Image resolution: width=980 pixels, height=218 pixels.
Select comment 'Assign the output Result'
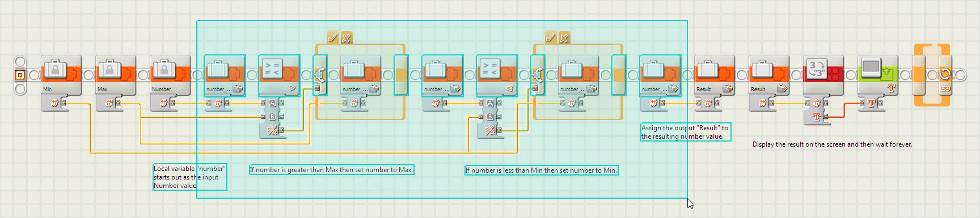point(685,132)
